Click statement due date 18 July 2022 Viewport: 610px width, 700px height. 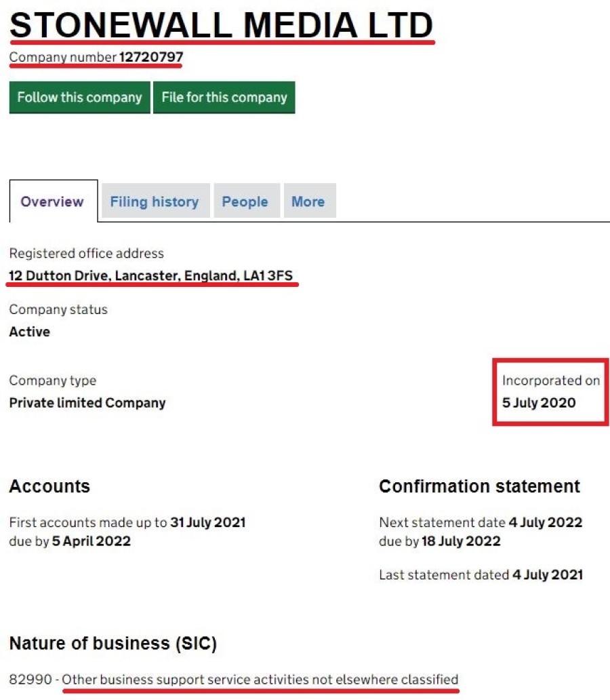pyautogui.click(x=461, y=541)
